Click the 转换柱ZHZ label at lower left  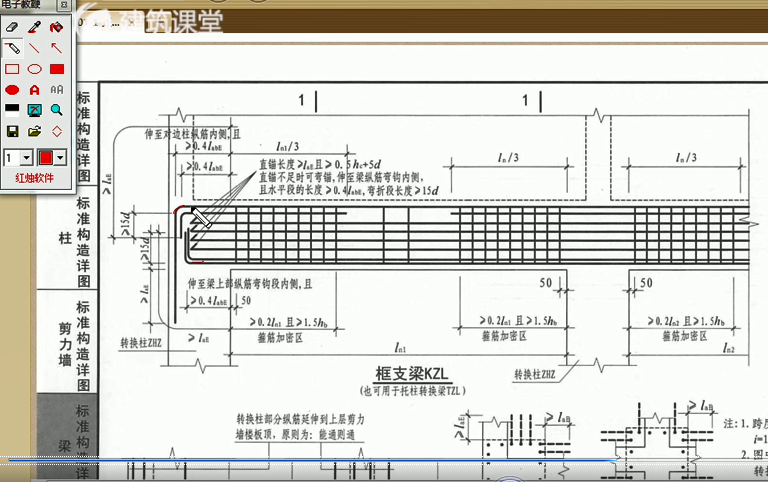click(141, 343)
